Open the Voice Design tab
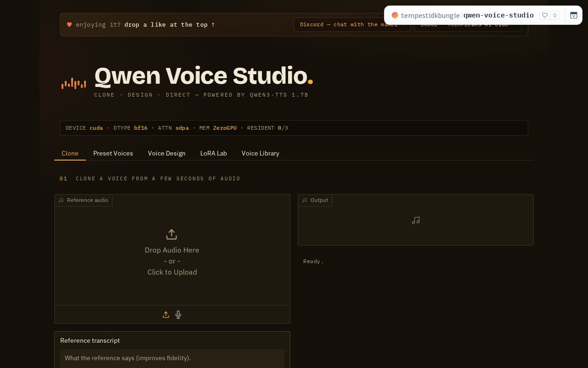Image resolution: width=588 pixels, height=368 pixels. 167,153
